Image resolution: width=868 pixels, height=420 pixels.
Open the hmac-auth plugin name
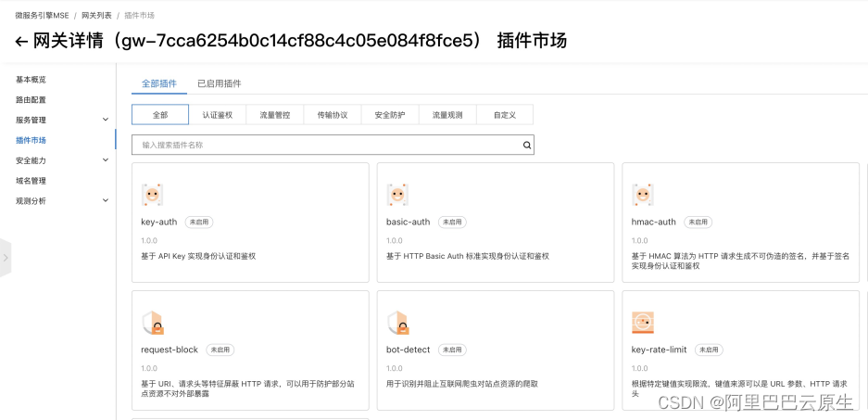coord(654,222)
